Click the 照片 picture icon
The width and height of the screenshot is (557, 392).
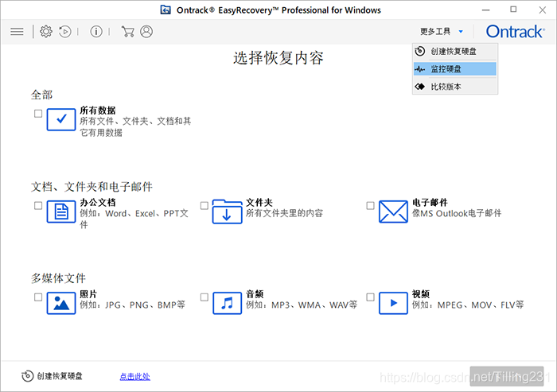[61, 303]
